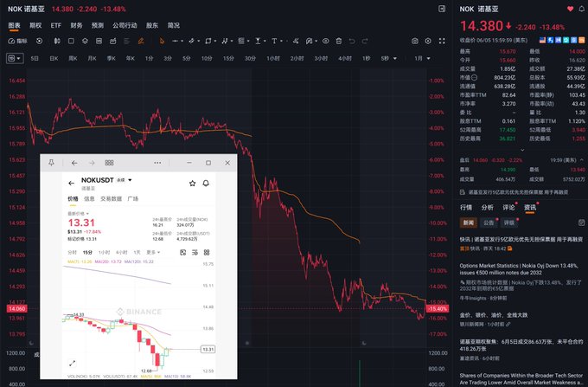The width and height of the screenshot is (588, 387).
Task: Click collapse panel icon near top right of chart
Action: [x=442, y=9]
